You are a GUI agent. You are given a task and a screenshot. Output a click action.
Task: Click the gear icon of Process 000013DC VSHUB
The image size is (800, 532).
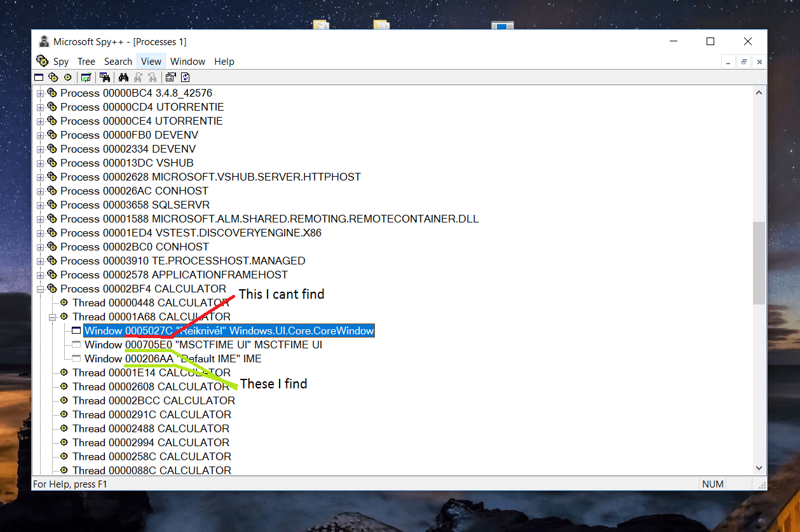52,163
